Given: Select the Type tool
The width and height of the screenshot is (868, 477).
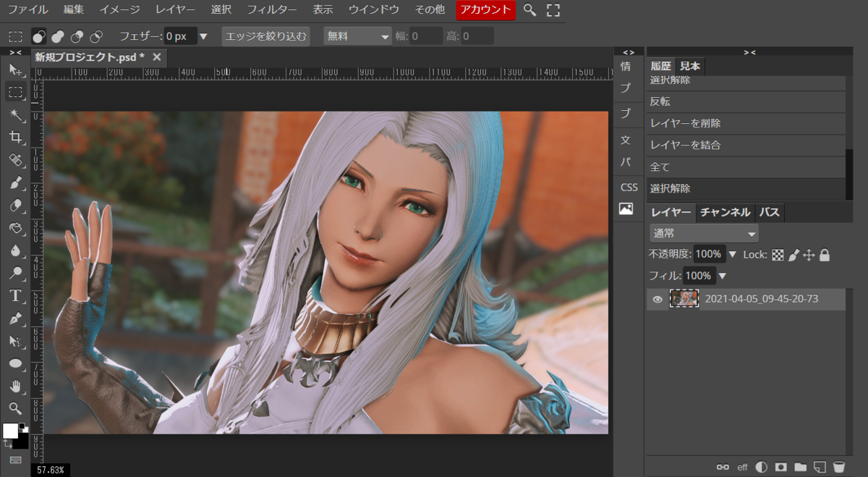Looking at the screenshot, I should point(15,295).
